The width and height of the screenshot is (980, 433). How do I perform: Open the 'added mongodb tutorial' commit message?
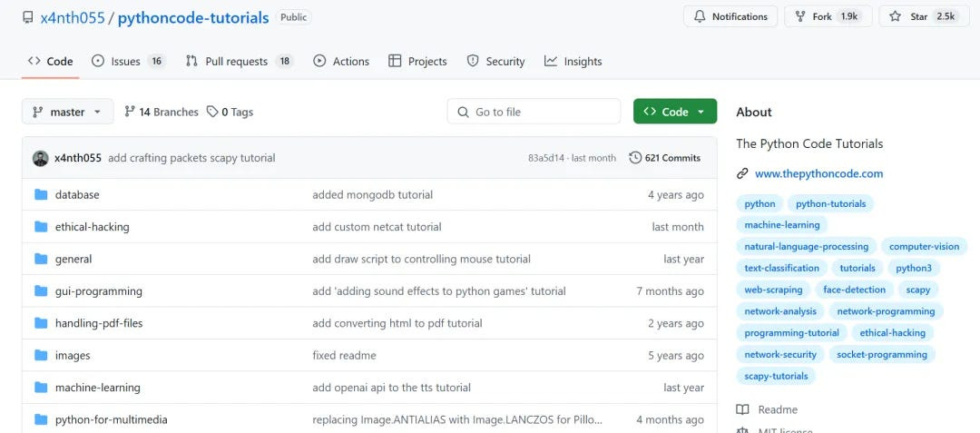point(373,195)
